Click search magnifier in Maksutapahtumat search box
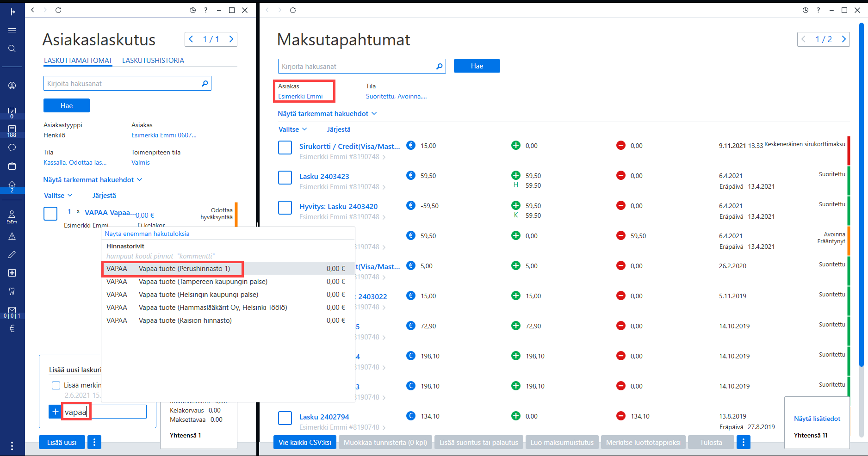Screen dimensions: 868x456 click(x=439, y=66)
